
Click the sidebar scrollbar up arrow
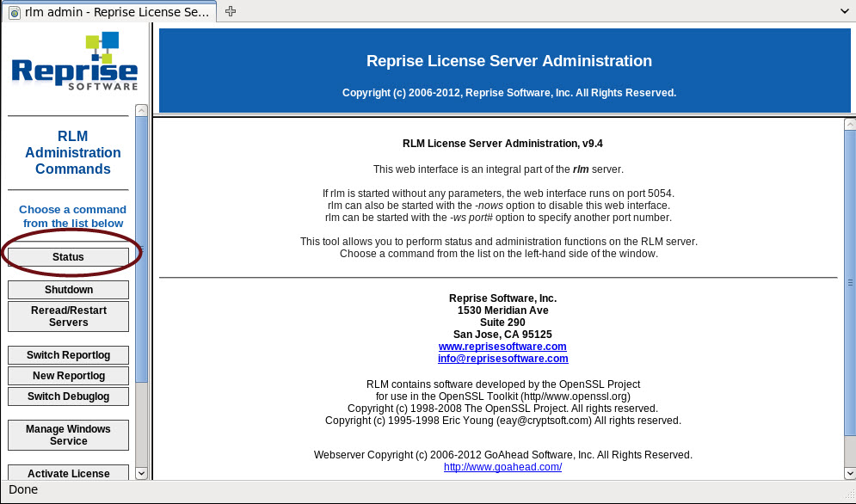pyautogui.click(x=141, y=111)
